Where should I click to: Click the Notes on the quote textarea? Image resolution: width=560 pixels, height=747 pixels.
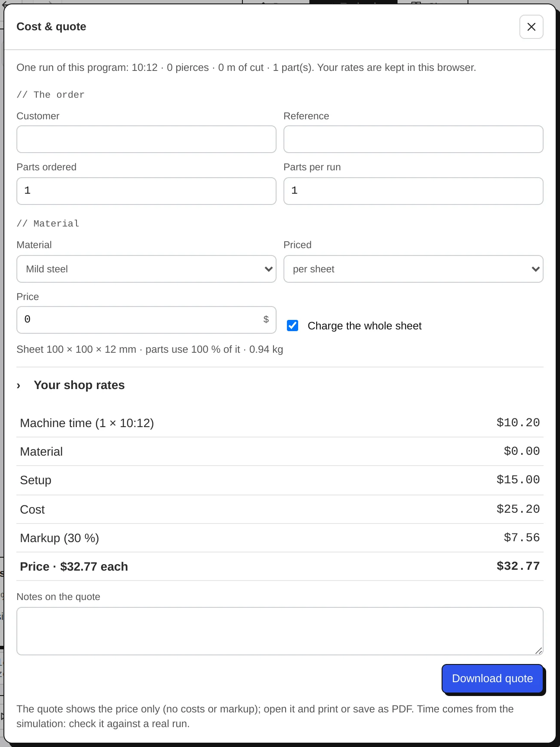pos(280,631)
